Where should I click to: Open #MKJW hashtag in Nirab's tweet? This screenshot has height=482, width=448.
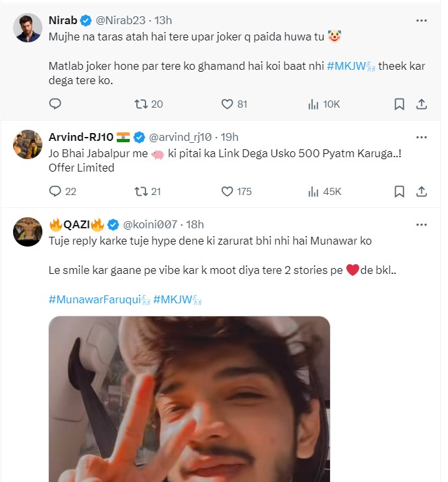(350, 66)
